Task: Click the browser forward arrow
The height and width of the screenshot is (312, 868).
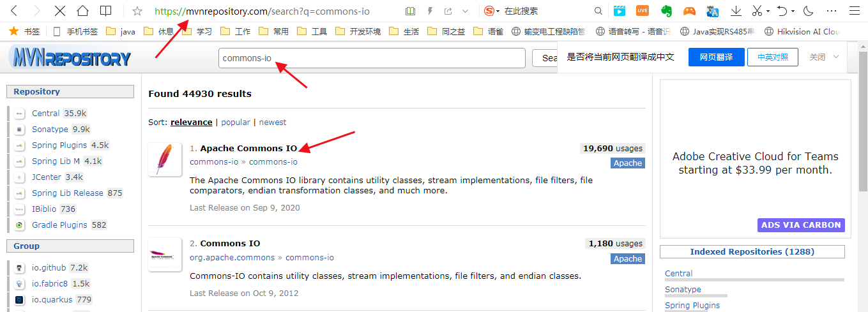Action: [36, 11]
